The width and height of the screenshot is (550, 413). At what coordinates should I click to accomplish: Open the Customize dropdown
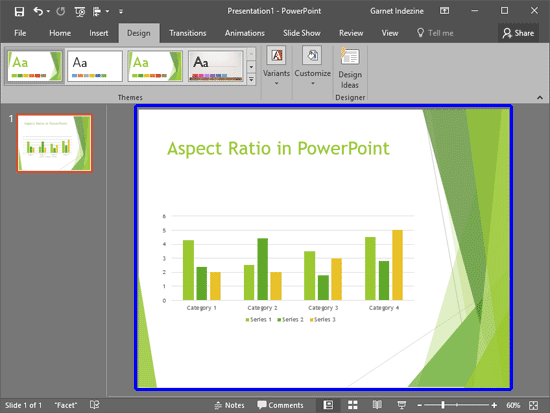tap(313, 83)
